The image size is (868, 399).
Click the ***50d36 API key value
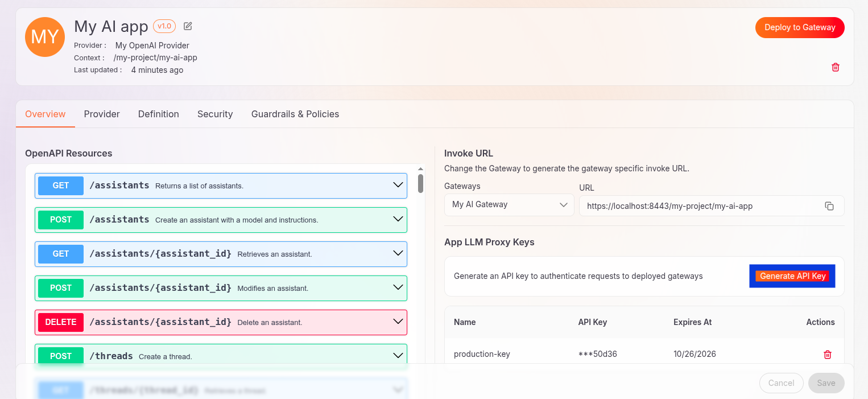597,354
